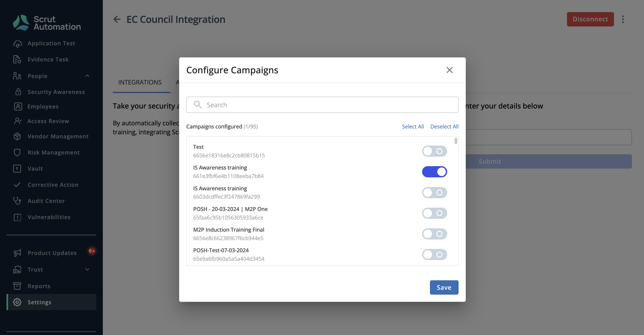This screenshot has height=335, width=644.
Task: Click 'Campaigns configured (1/95)' label
Action: click(222, 126)
